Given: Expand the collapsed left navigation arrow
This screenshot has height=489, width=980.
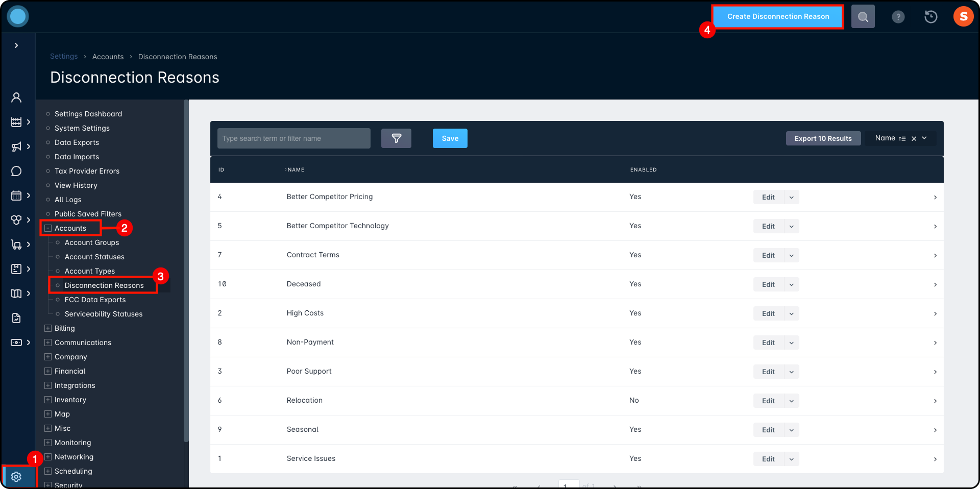Looking at the screenshot, I should 16,45.
